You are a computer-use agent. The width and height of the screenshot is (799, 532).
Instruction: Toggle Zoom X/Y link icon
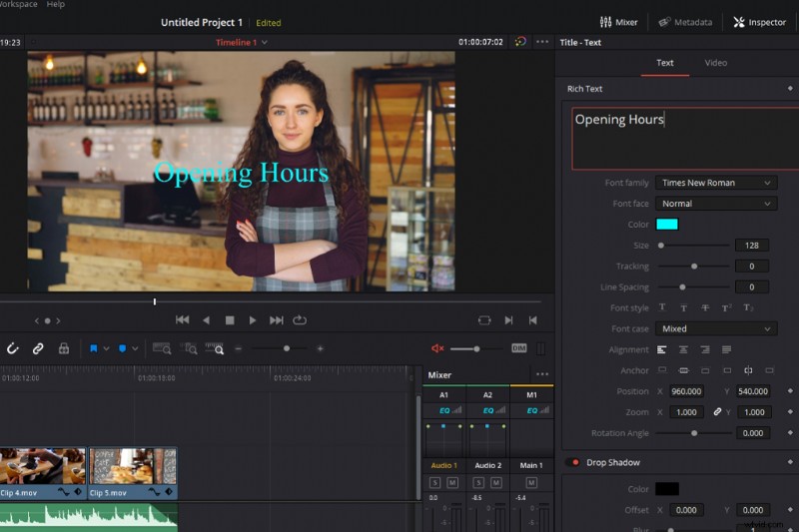tap(717, 412)
